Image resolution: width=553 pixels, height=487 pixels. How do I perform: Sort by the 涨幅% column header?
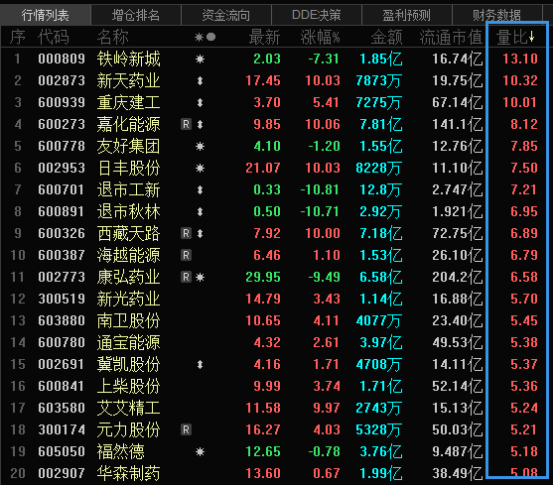(x=320, y=37)
